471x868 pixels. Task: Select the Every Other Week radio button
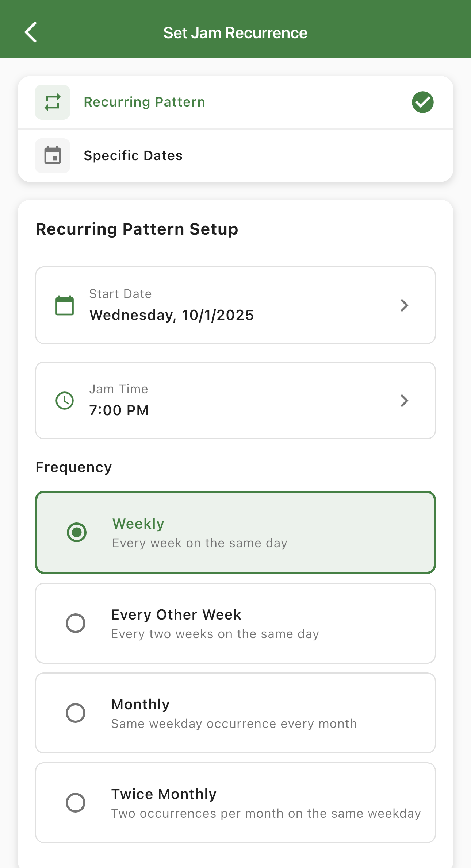76,623
